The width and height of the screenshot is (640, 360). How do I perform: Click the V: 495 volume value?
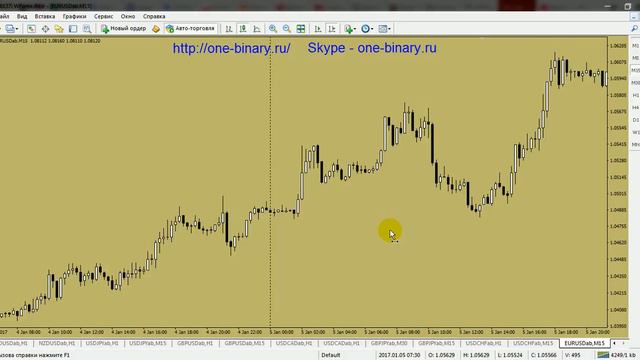coord(572,355)
